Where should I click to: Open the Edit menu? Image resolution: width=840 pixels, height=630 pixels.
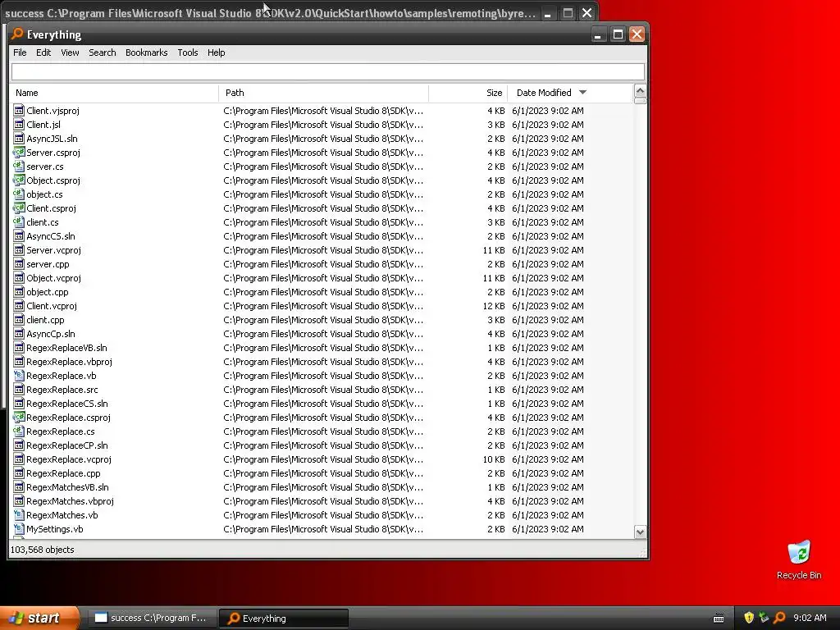(x=43, y=52)
